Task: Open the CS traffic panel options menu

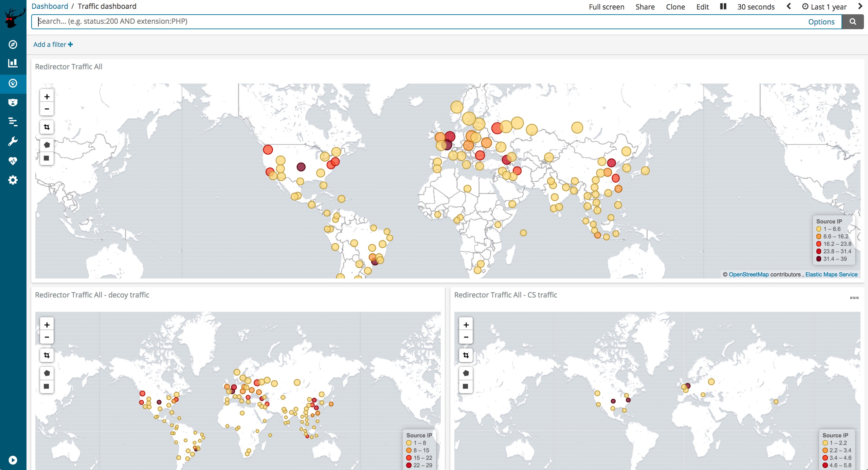Action: pyautogui.click(x=854, y=298)
